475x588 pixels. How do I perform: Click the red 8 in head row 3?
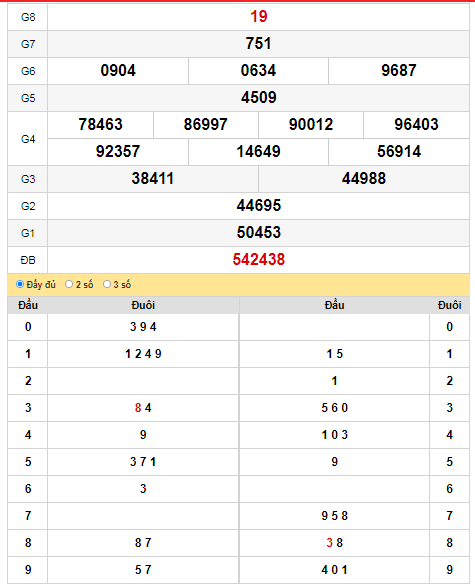[x=138, y=408]
